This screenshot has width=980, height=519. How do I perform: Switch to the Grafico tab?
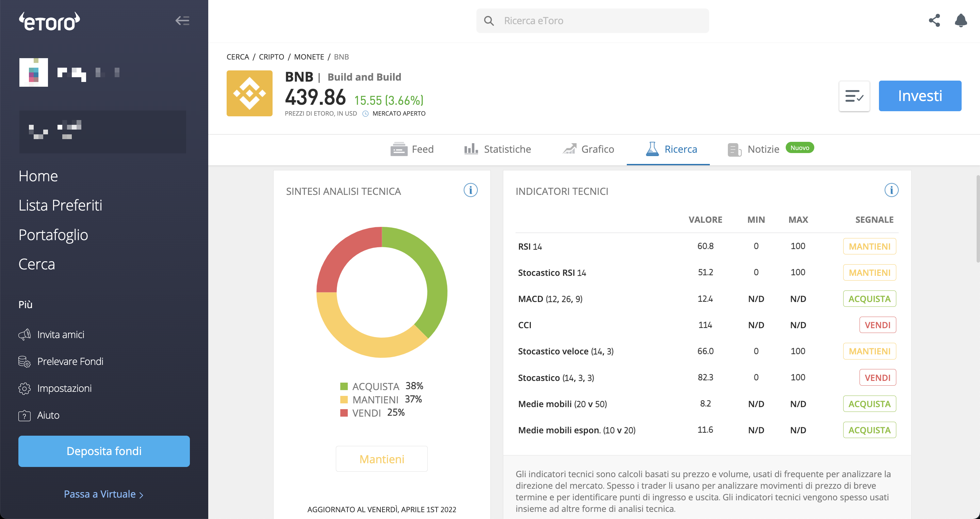tap(588, 149)
